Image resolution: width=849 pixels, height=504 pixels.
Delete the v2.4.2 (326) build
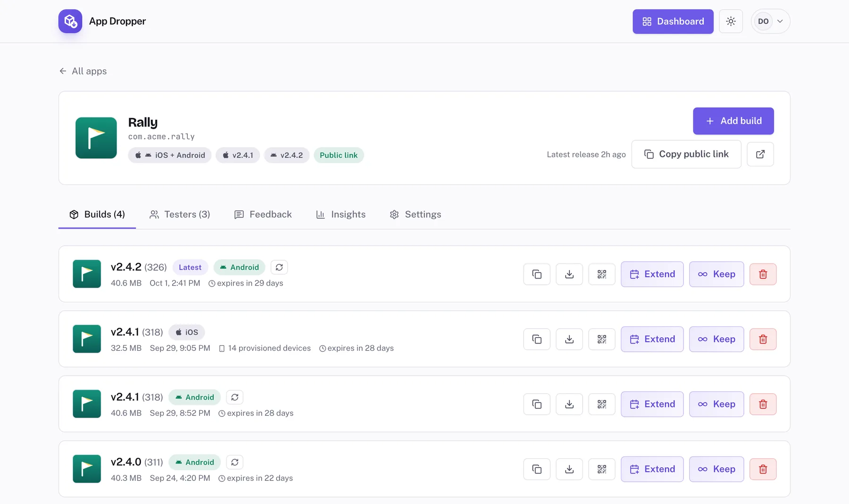(x=763, y=274)
